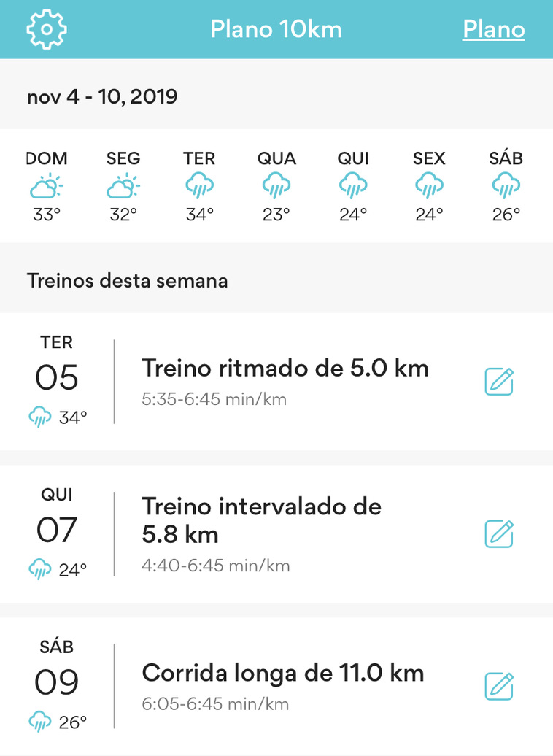The image size is (553, 756).
Task: Open the Treino ritmado de 5.0 km title
Action: coord(285,369)
